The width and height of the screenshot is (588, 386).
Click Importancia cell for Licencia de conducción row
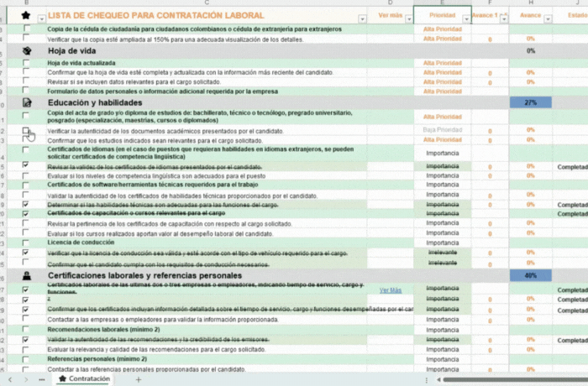click(443, 243)
